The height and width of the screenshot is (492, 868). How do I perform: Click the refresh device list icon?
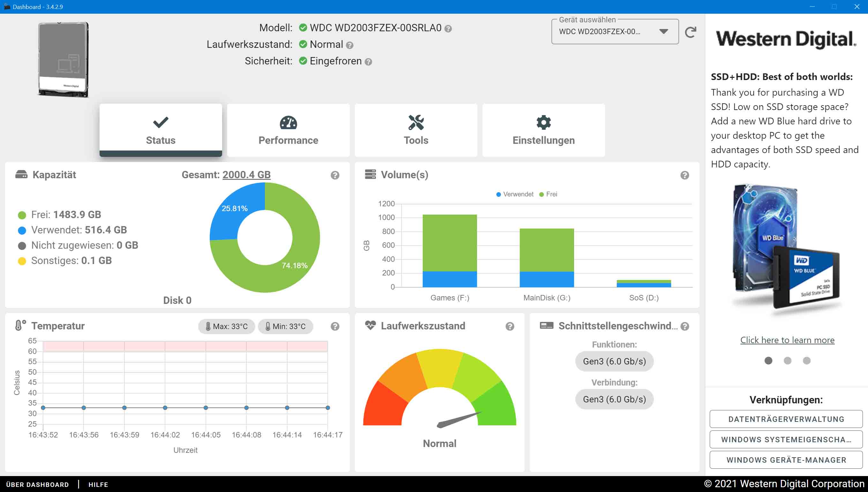pyautogui.click(x=690, y=32)
